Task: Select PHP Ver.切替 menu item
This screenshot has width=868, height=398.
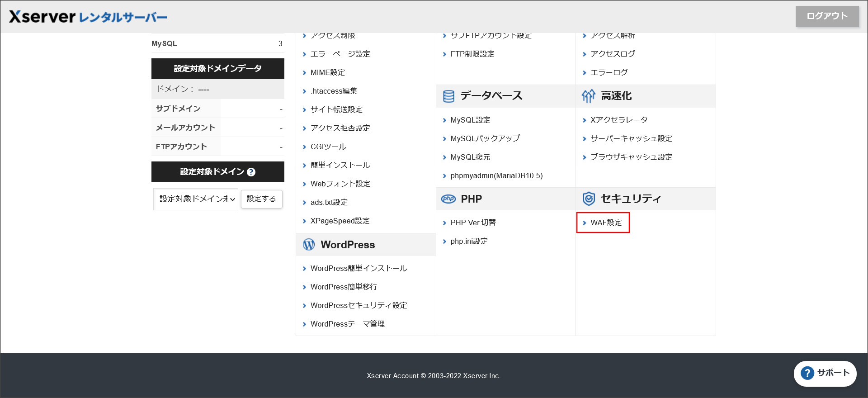Action: click(x=473, y=223)
